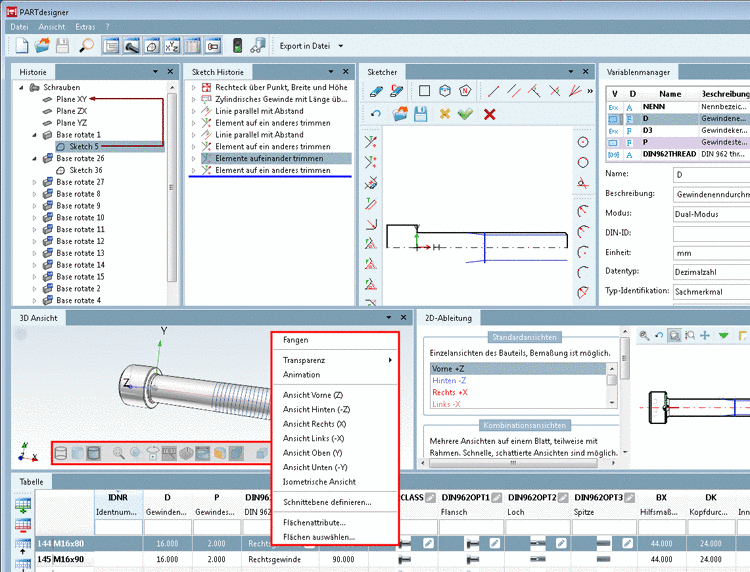This screenshot has width=750, height=572.
Task: Click the zoom icon in 3D view toolbar
Action: click(x=120, y=453)
